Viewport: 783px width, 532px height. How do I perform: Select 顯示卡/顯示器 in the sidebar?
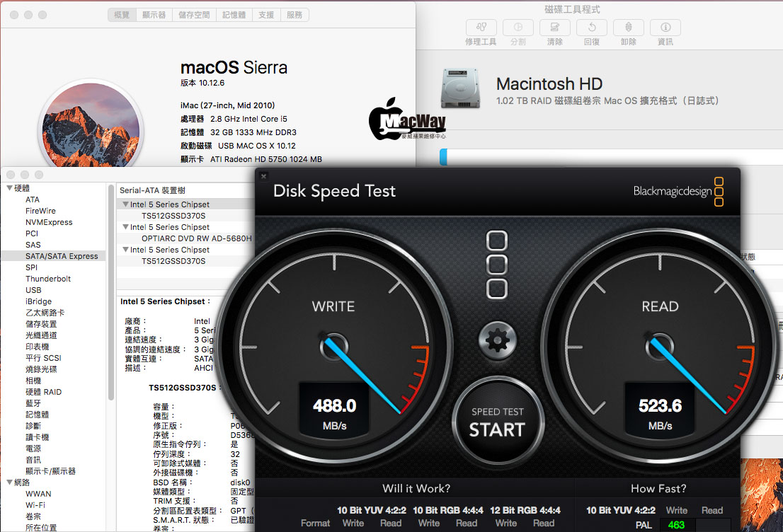point(50,471)
